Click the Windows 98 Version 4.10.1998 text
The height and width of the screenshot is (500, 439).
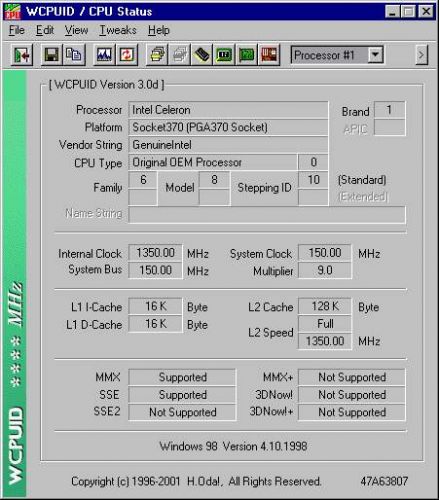tap(233, 446)
